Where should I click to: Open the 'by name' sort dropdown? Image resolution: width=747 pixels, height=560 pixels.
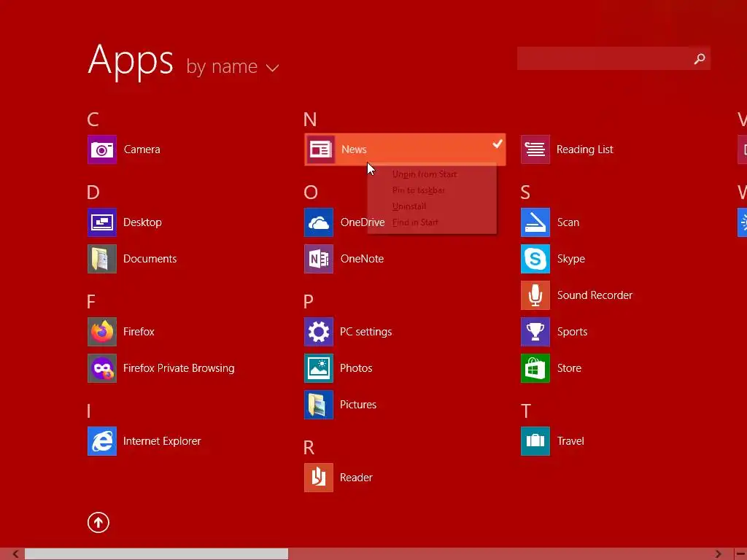(x=233, y=66)
